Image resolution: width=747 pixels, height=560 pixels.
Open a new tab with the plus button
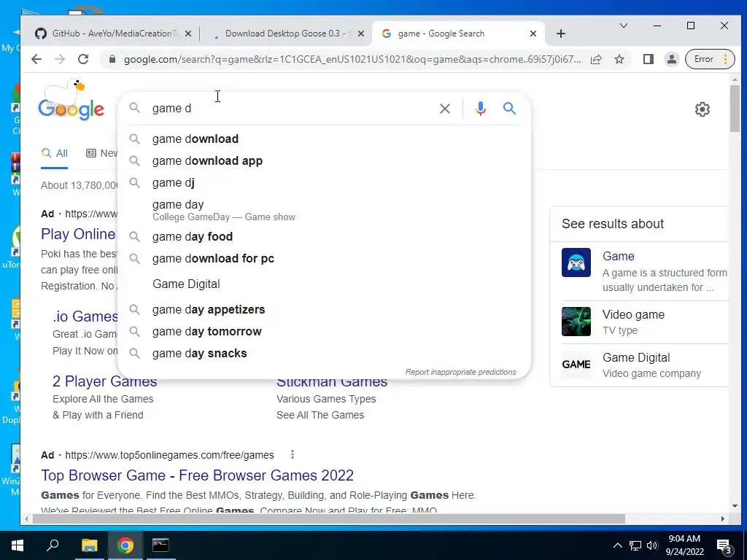(561, 34)
